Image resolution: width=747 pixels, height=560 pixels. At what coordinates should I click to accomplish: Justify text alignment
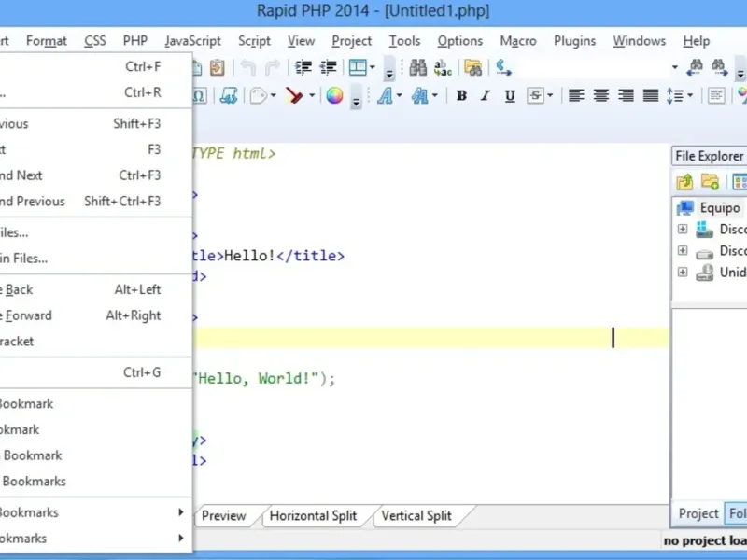click(651, 96)
